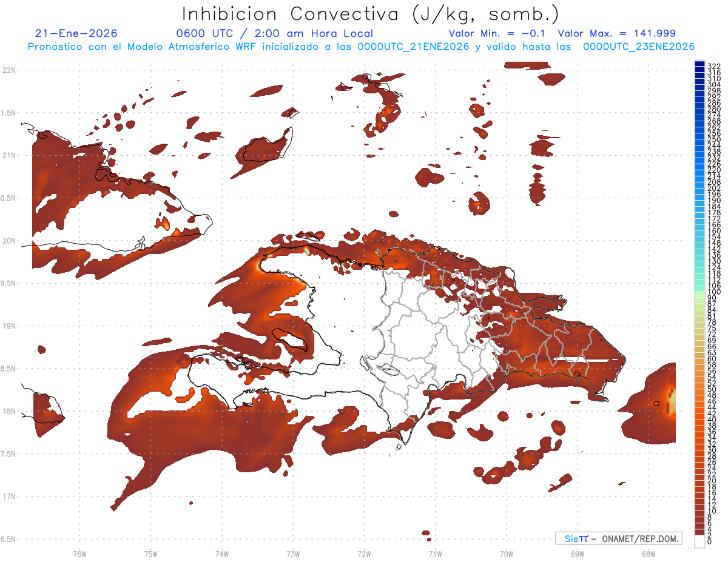The image size is (728, 562).
Task: Click the '72' value on the color scale
Action: tap(712, 334)
